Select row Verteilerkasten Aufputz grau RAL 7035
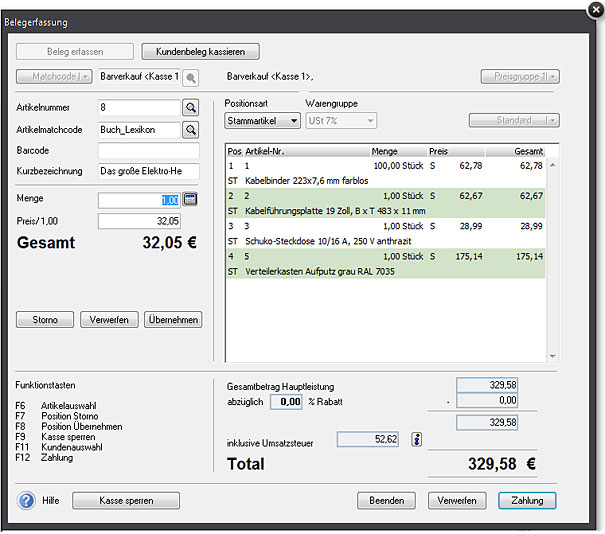Image resolution: width=605 pixels, height=534 pixels. point(385,264)
